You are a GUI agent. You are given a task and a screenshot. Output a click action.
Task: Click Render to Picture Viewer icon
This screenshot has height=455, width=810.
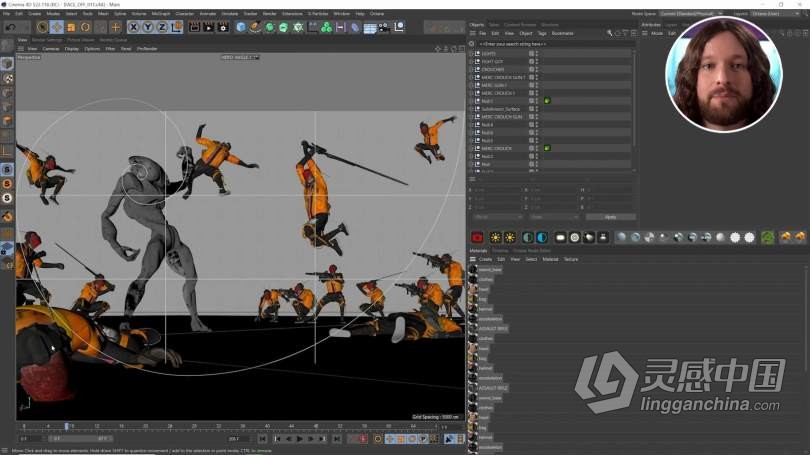[209, 27]
